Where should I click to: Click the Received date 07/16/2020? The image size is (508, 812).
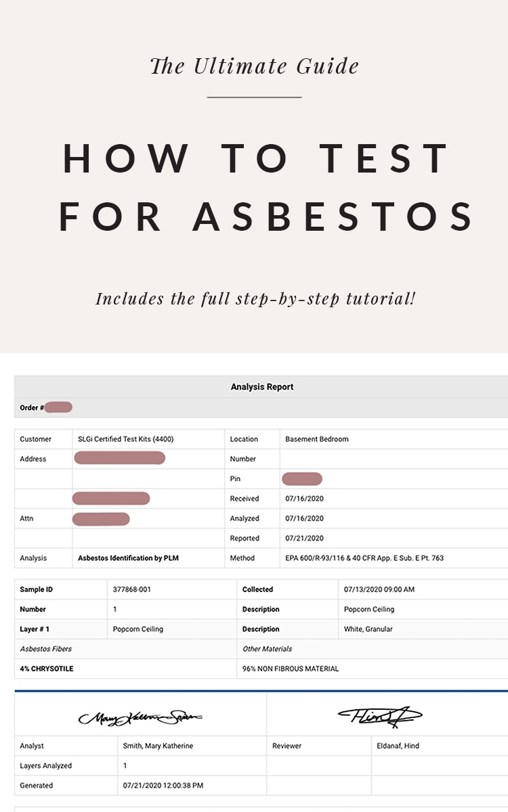click(x=304, y=499)
